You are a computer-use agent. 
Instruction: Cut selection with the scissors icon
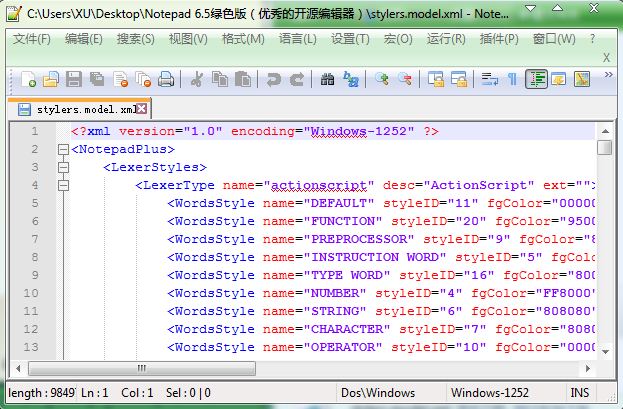pos(197,79)
